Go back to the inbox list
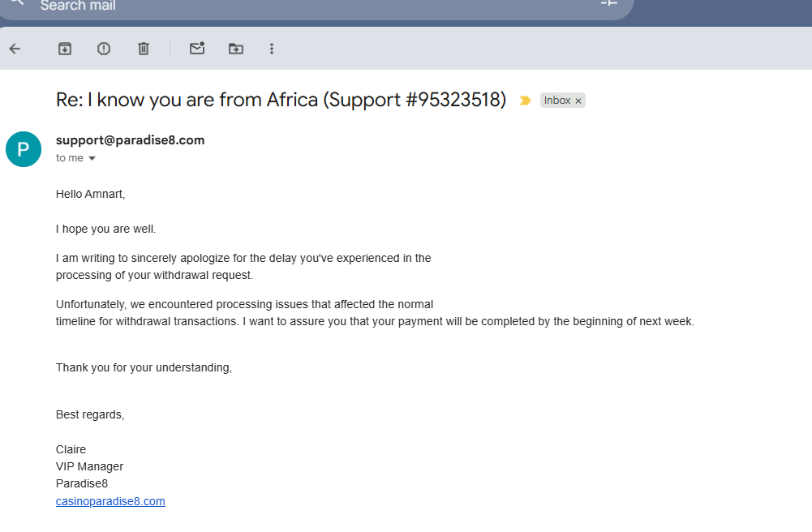This screenshot has height=532, width=812. [15, 49]
